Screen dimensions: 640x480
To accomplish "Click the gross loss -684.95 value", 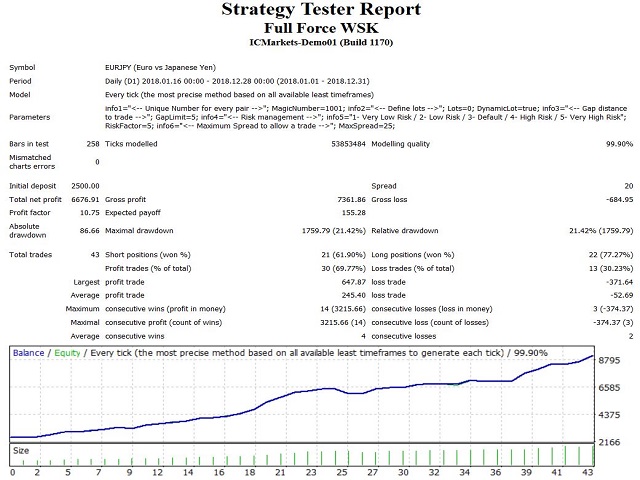I will [607, 200].
